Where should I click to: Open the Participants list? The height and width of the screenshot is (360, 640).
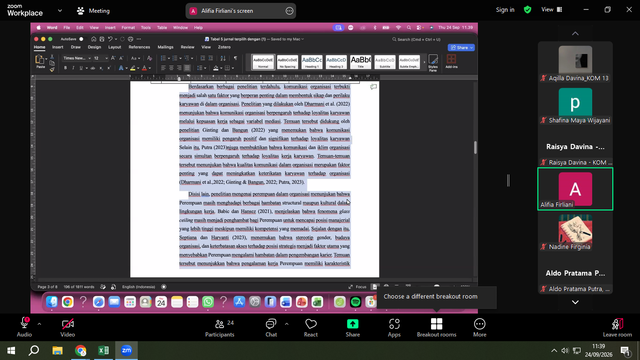(220, 328)
